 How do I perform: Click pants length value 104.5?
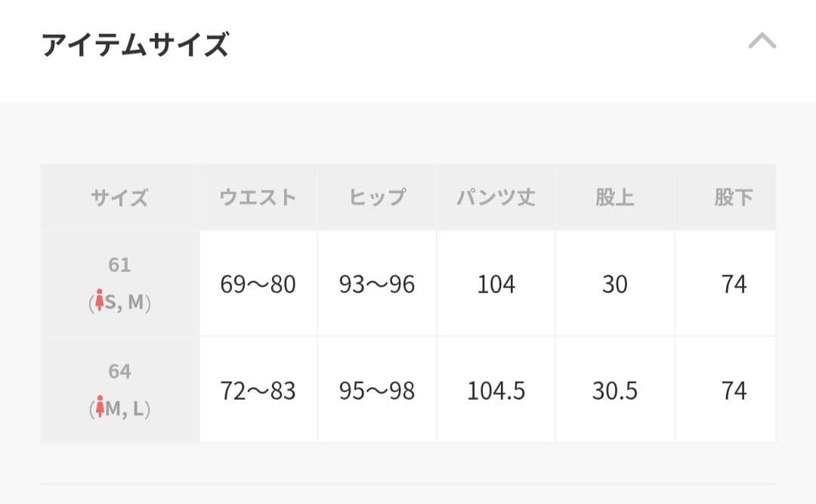point(496,391)
